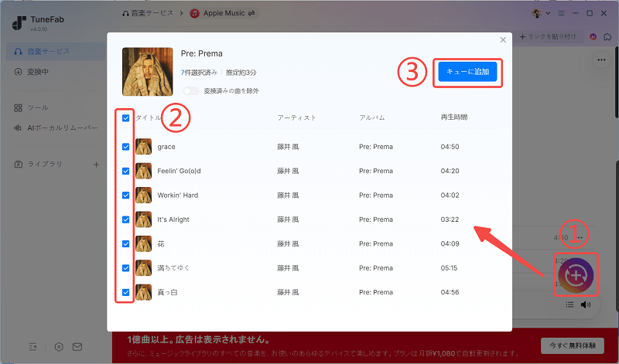619x364 pixels.
Task: Uncheck the 満ちてゆく track checkbox
Action: [x=126, y=268]
